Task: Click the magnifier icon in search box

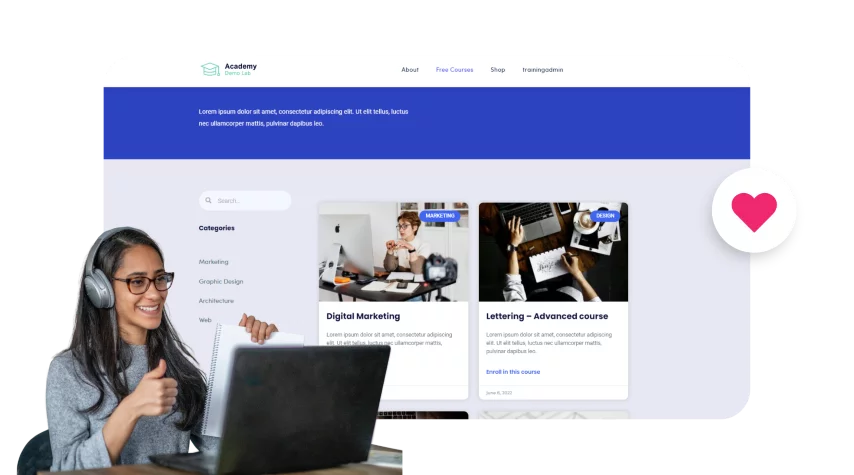Action: click(x=208, y=200)
